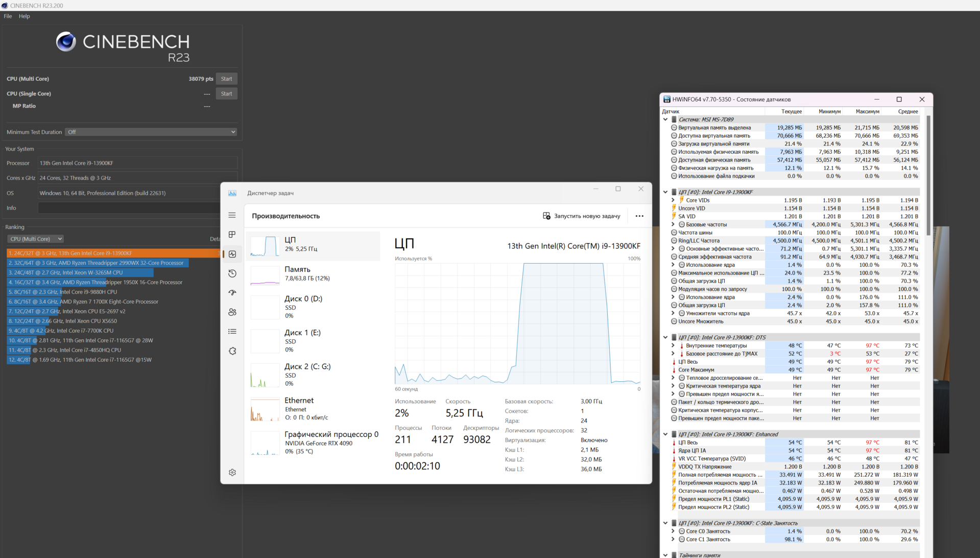Collapse the i9-13900KF DTS sensor group

[x=665, y=337]
